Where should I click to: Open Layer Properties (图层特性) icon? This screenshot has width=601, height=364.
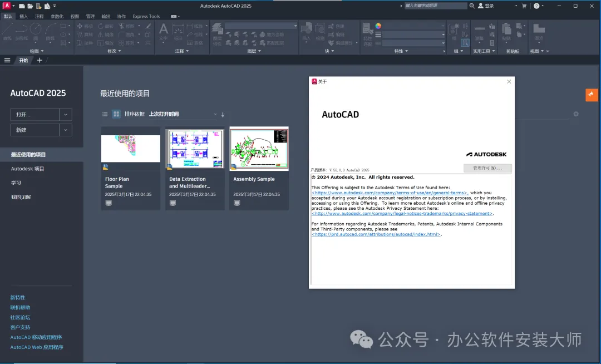(x=218, y=34)
